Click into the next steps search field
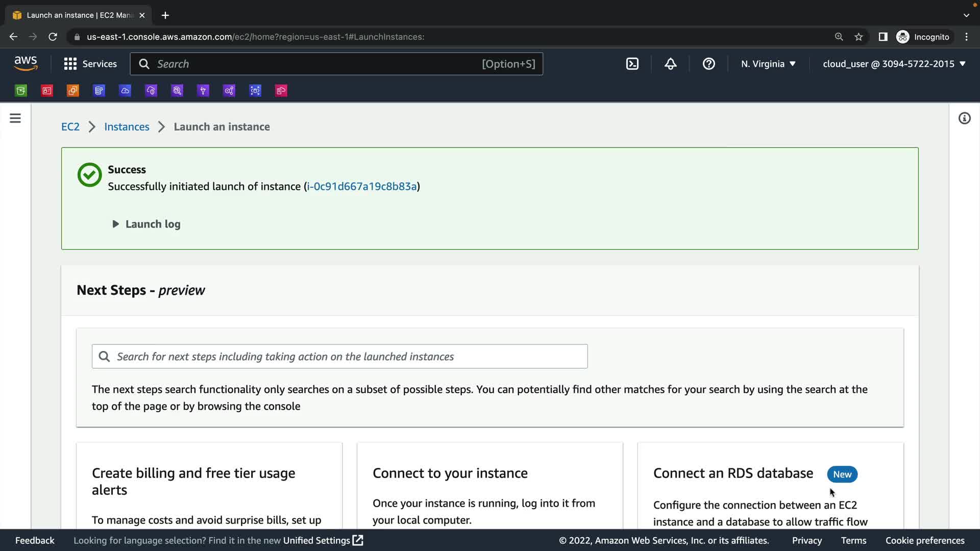Screen dimensions: 980x551 tap(339, 357)
